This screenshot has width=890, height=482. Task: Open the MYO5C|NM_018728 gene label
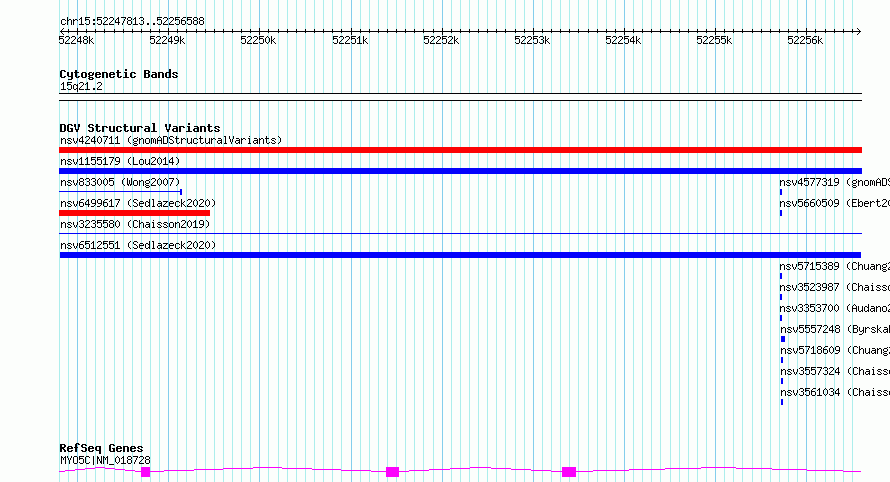tap(105, 460)
